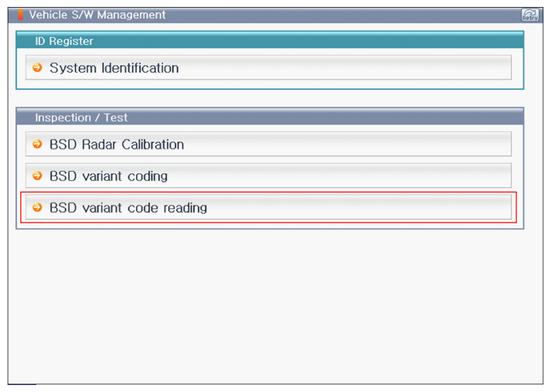
Task: Click the orange arrow beside BSD Radar Calibration
Action: point(37,145)
